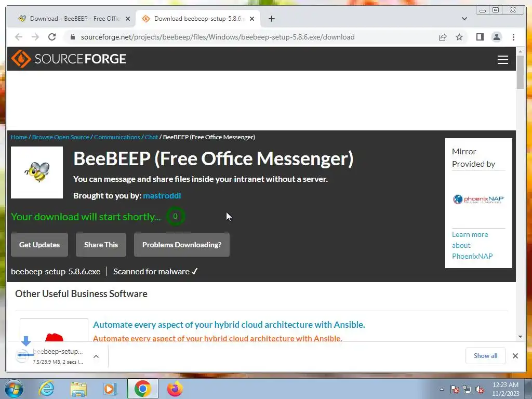Click the share page icon in address bar
This screenshot has width=532, height=399.
pyautogui.click(x=443, y=37)
